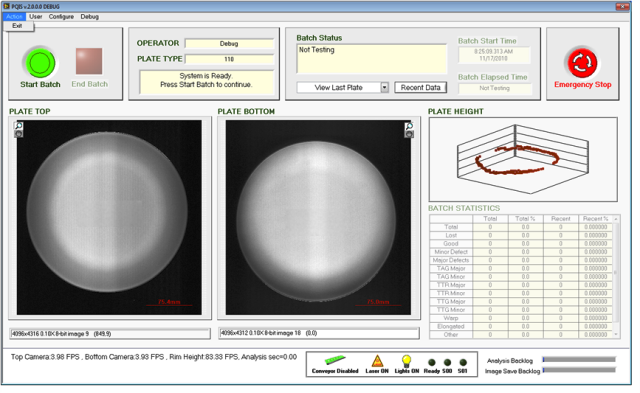Click the 'Total %' column header
The width and height of the screenshot is (640, 393).
525,219
